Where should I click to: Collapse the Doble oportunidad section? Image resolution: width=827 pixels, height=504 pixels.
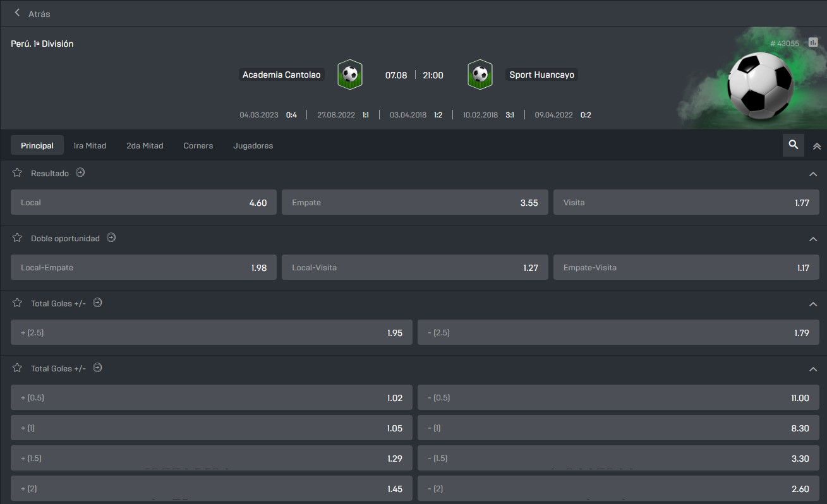click(813, 239)
